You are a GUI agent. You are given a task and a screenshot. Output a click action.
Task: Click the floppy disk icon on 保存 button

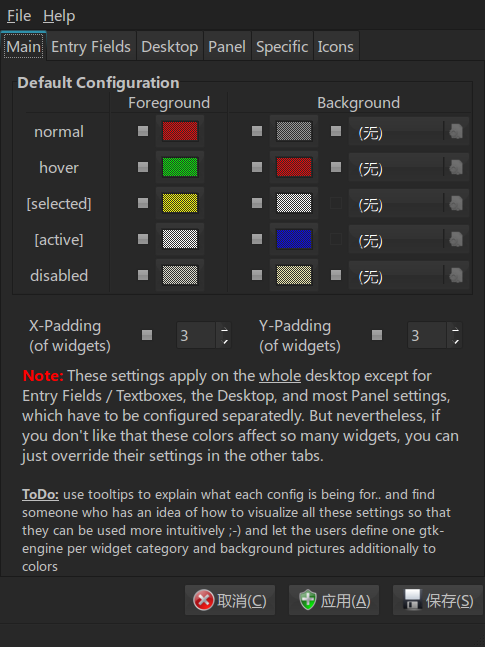[412, 600]
